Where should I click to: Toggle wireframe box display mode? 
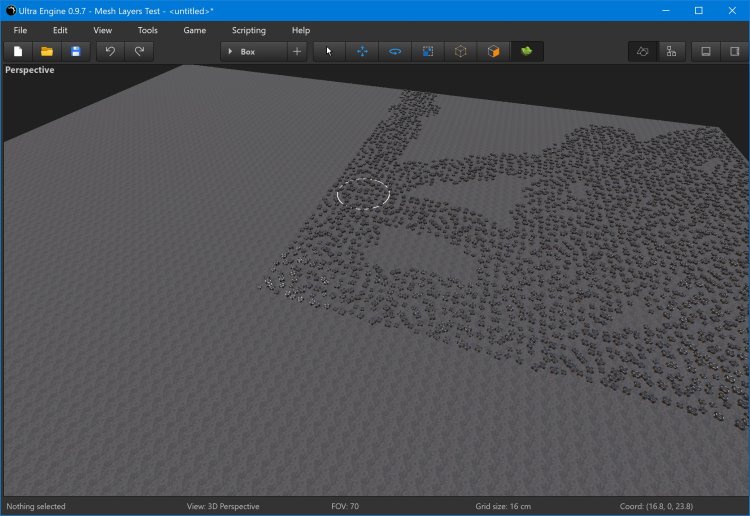(460, 51)
